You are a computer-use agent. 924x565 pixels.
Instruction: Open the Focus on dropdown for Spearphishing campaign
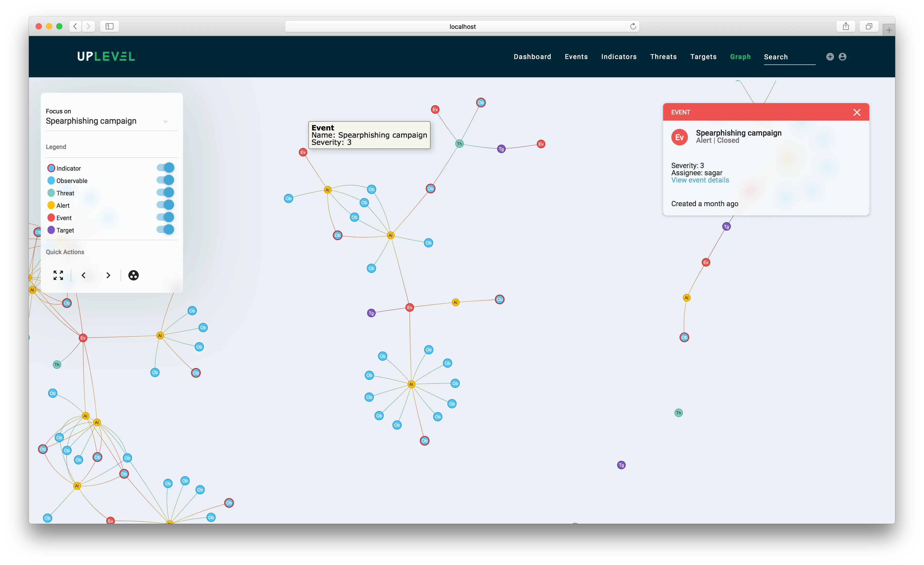coord(165,121)
